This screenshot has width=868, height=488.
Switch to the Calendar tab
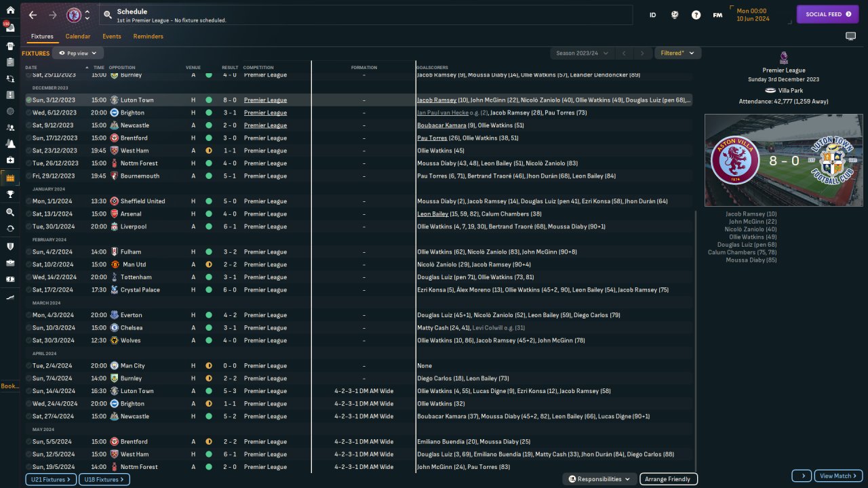[x=78, y=37]
